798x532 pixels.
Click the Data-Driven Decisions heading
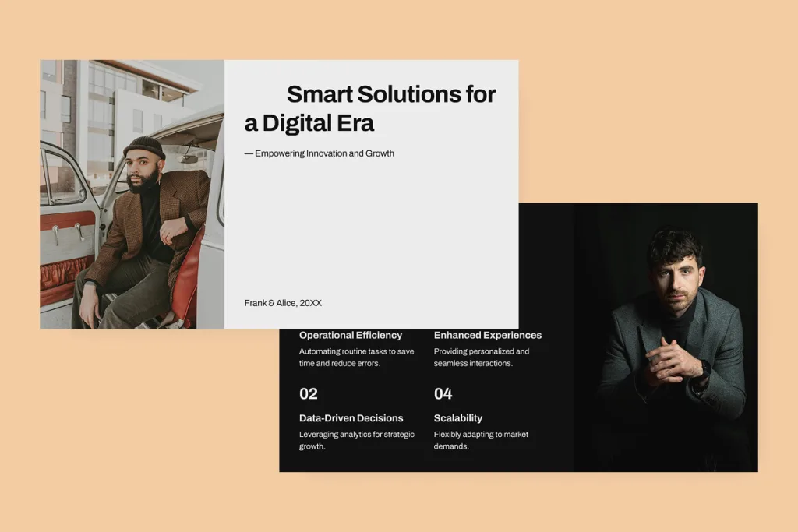pos(351,417)
